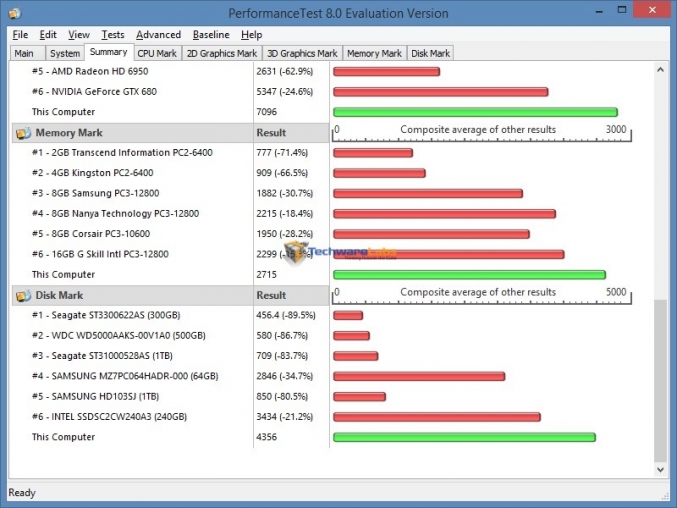Open the File menu
Image resolution: width=677 pixels, height=508 pixels.
coord(20,35)
